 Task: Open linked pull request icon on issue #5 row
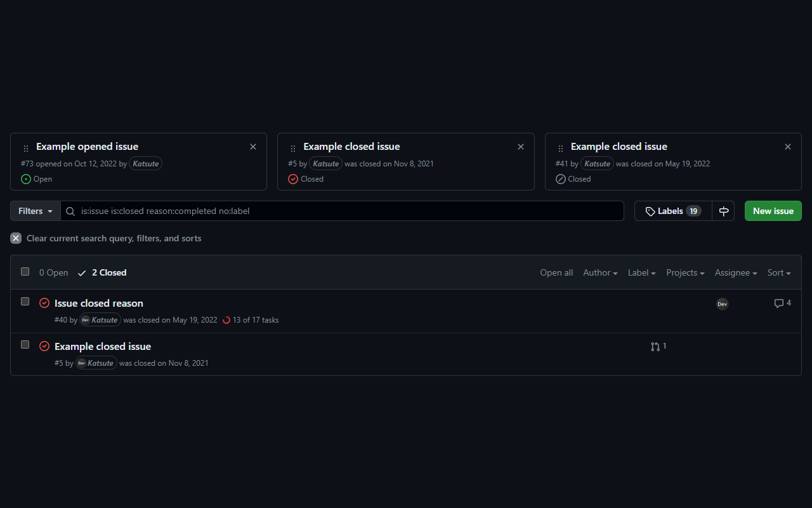[655, 347]
